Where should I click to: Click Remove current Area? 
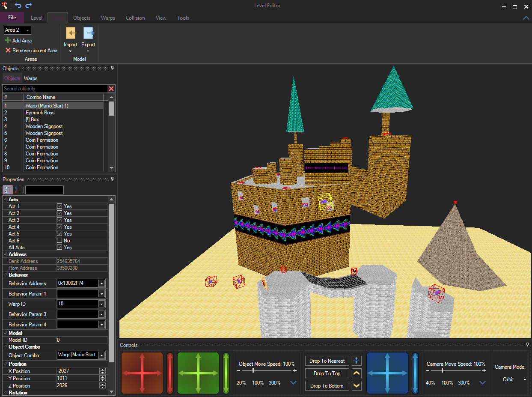(31, 51)
